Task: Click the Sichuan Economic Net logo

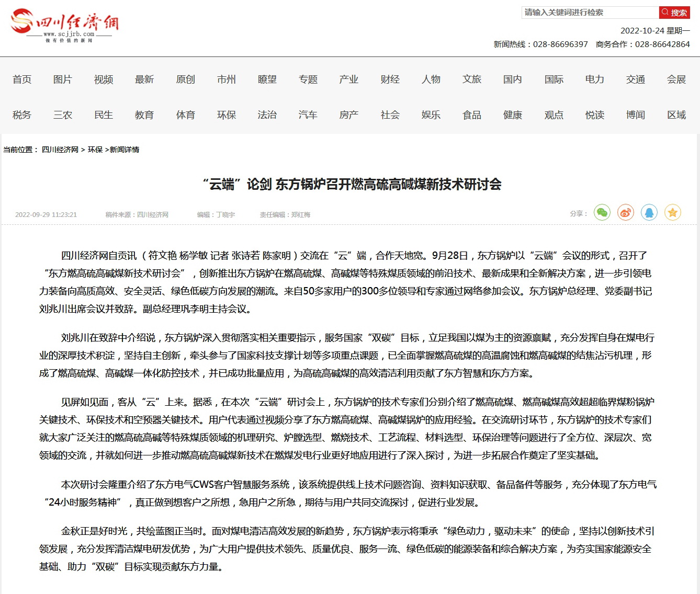Action: coord(64,25)
